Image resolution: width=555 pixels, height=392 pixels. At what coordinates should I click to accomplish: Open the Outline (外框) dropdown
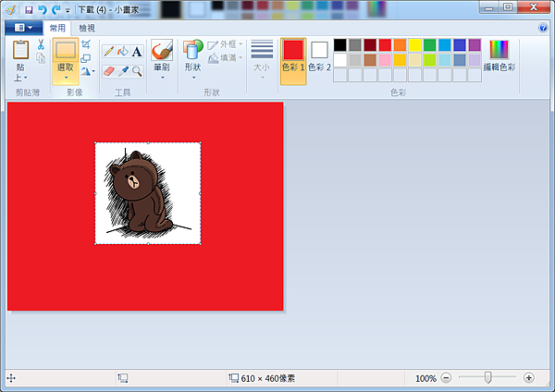[x=225, y=44]
